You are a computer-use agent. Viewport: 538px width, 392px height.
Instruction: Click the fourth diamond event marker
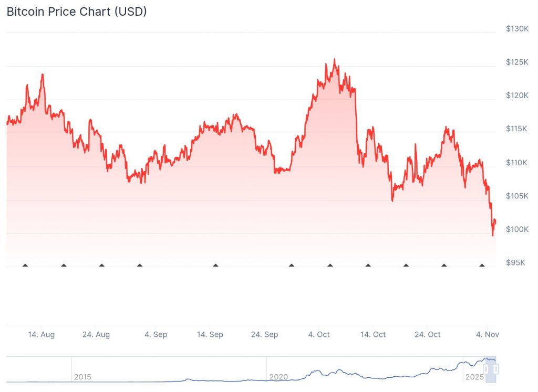coord(139,266)
